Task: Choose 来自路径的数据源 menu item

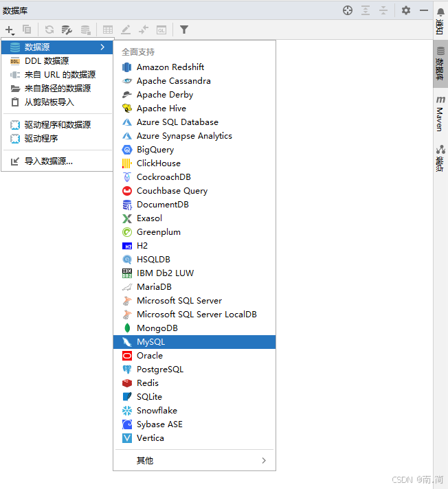Action: 57,89
